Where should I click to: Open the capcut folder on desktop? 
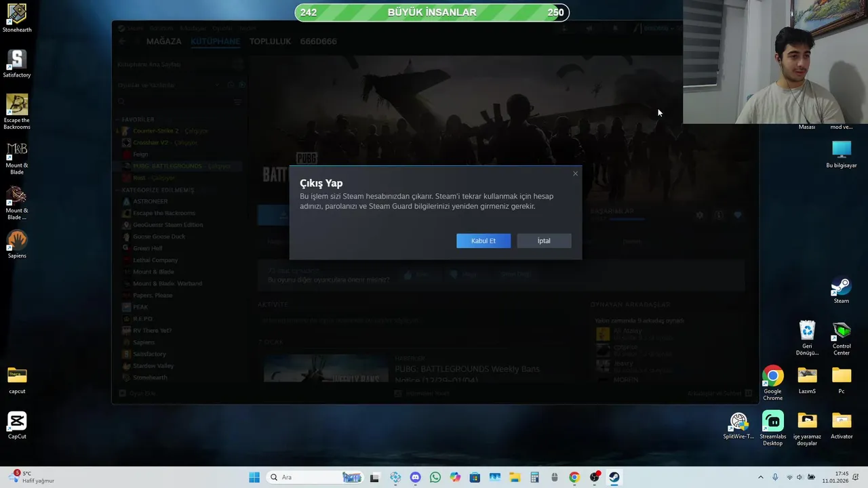click(x=17, y=380)
